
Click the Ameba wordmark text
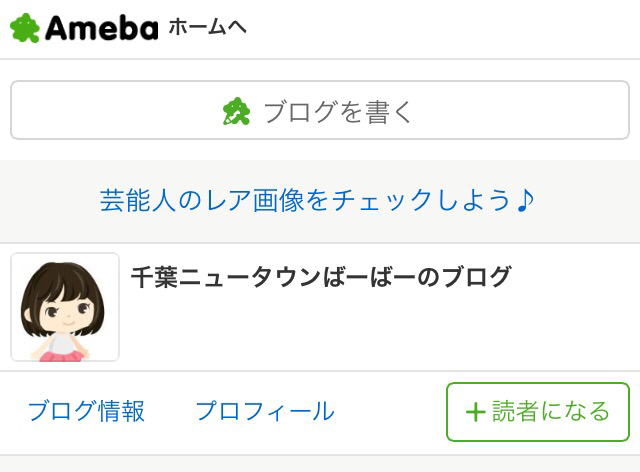tap(102, 28)
